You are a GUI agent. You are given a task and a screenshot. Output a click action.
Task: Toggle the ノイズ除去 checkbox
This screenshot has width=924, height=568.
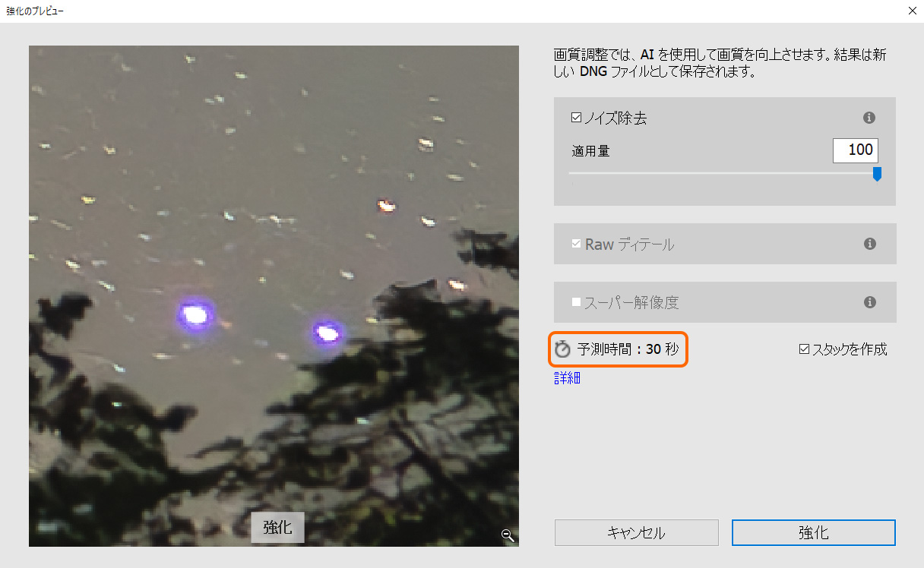[576, 118]
